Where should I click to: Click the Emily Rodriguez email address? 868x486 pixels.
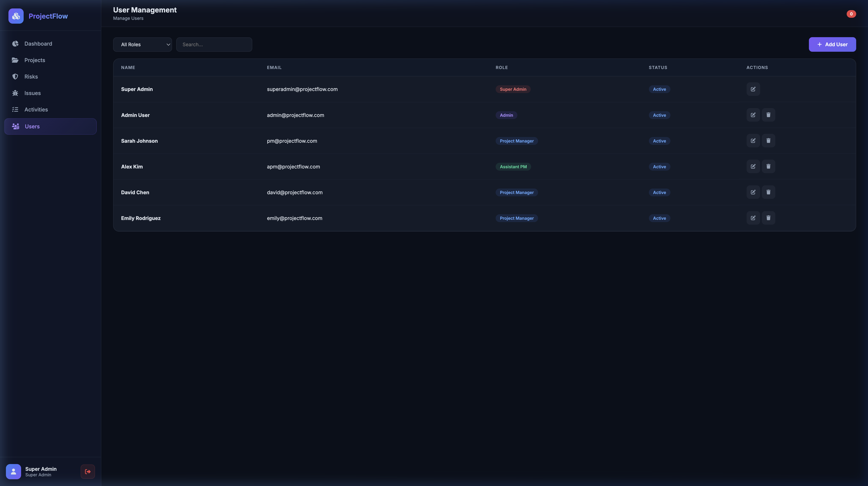pyautogui.click(x=294, y=218)
